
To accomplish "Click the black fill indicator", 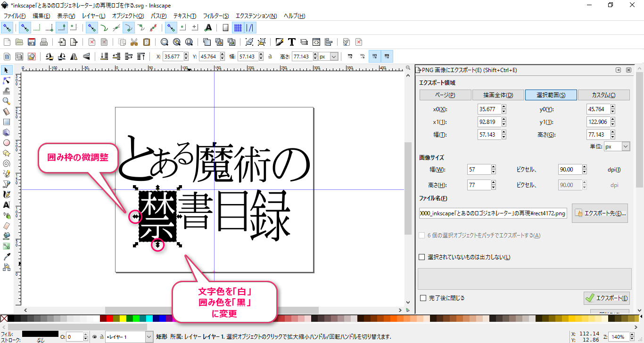I will (41, 334).
